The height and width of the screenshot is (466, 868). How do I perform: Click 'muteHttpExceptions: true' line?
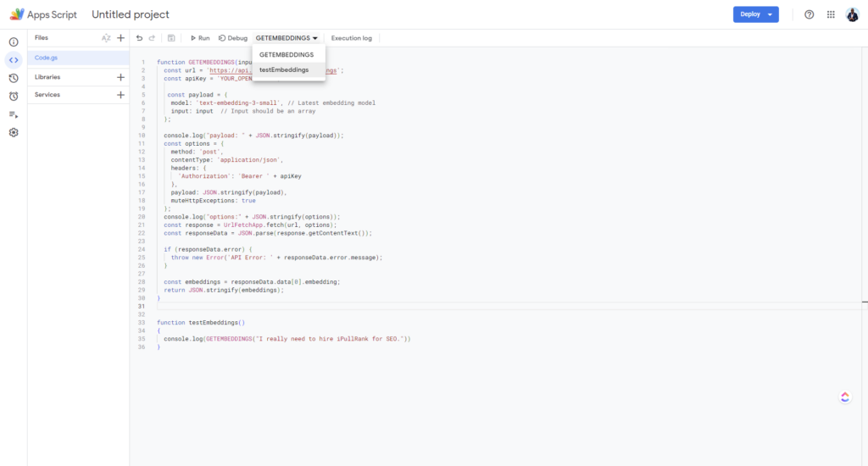213,201
